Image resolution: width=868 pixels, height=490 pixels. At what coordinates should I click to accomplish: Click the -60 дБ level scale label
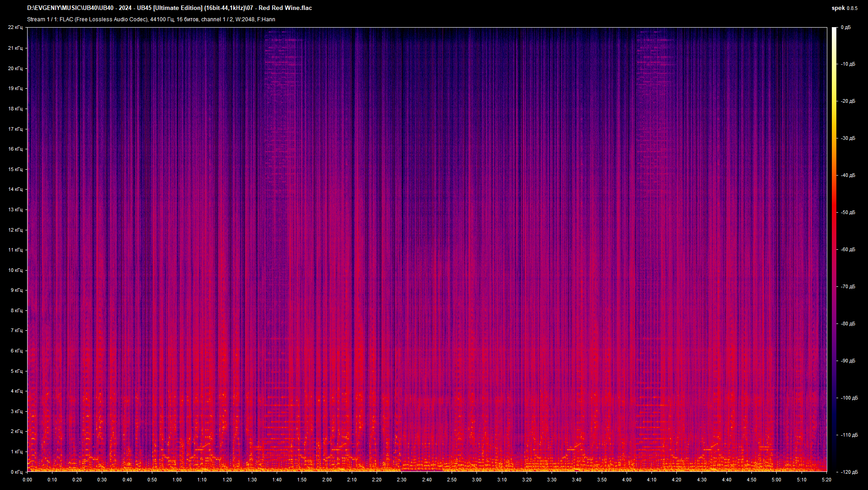(848, 250)
